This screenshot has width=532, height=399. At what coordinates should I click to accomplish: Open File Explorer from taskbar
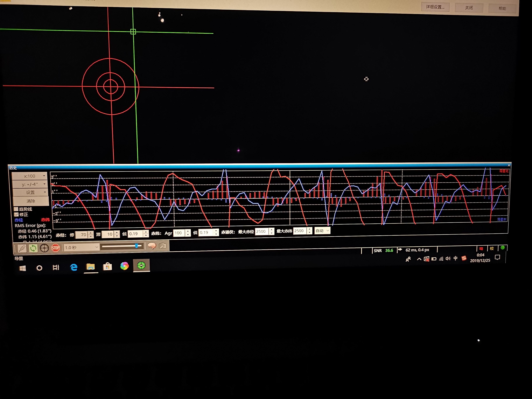click(90, 267)
